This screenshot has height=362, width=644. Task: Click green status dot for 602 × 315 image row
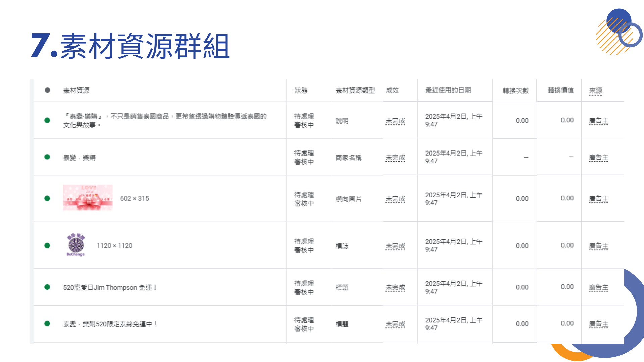[x=47, y=198]
